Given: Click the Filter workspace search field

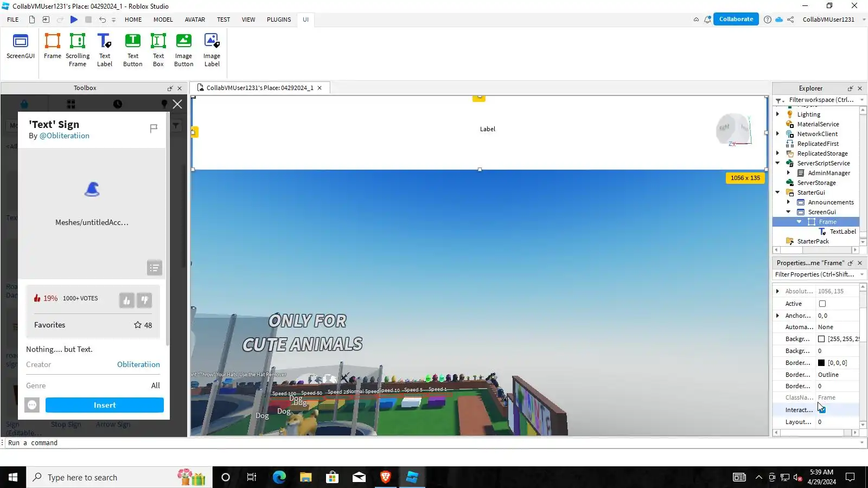Looking at the screenshot, I should click(821, 100).
